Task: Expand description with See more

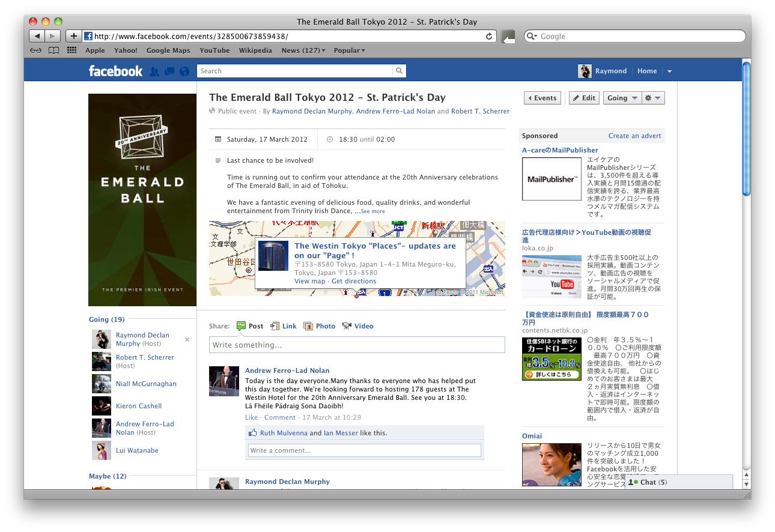Action: [372, 211]
